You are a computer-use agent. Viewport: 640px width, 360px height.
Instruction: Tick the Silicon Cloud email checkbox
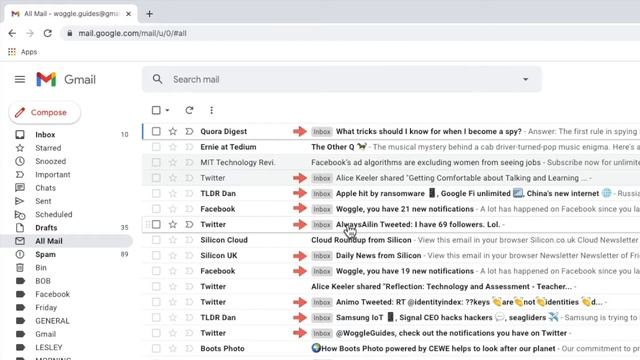(x=156, y=240)
